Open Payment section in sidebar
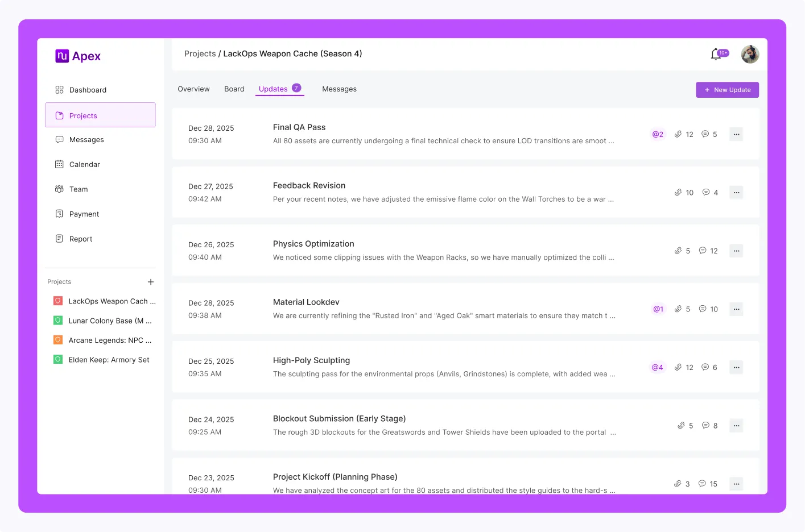This screenshot has width=805, height=532. coord(84,214)
